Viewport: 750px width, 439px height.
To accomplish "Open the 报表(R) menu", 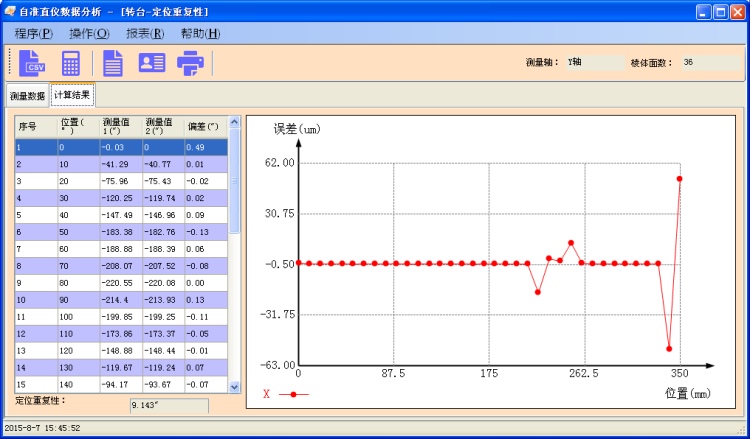I will coord(145,33).
